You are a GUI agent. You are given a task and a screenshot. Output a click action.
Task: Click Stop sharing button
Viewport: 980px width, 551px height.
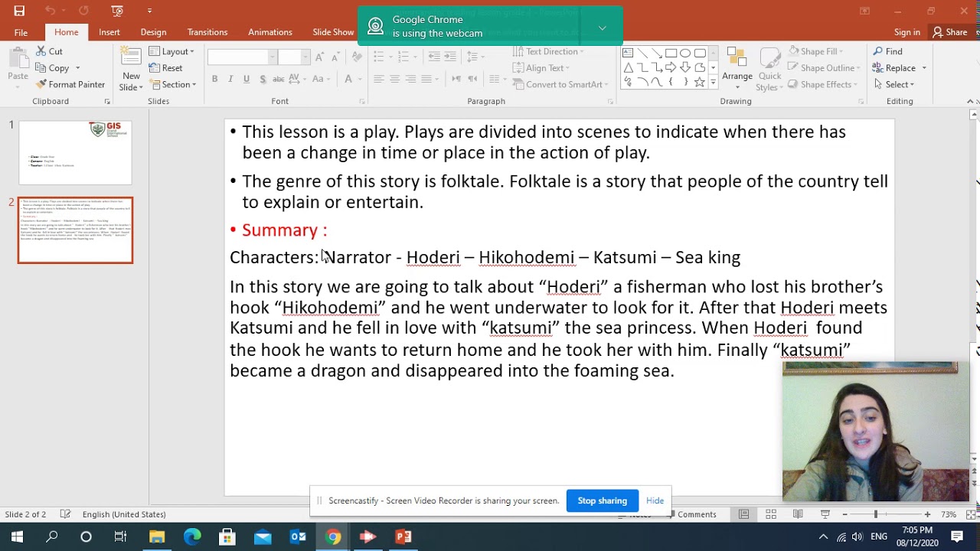[603, 500]
